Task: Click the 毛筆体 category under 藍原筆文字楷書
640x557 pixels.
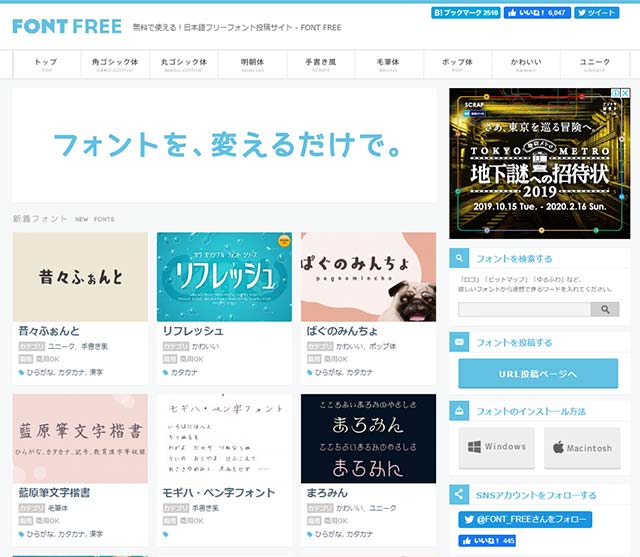Action: 58,508
